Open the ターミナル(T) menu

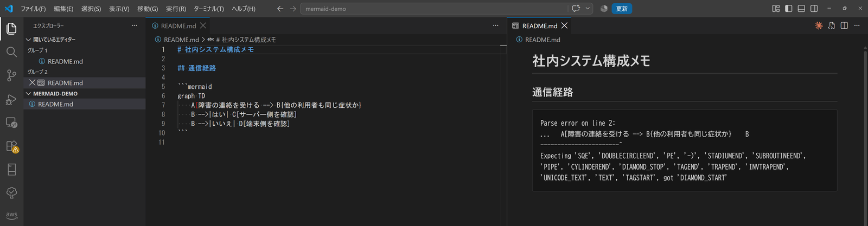click(209, 9)
